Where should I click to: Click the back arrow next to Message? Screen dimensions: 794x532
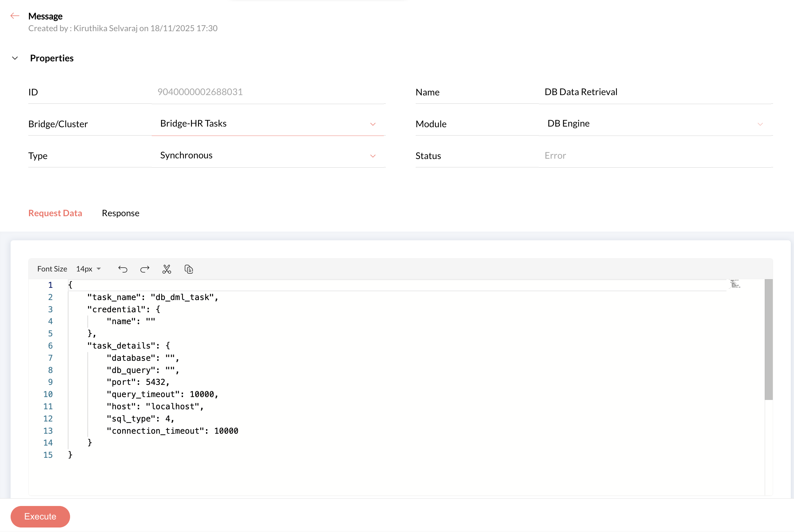point(14,16)
